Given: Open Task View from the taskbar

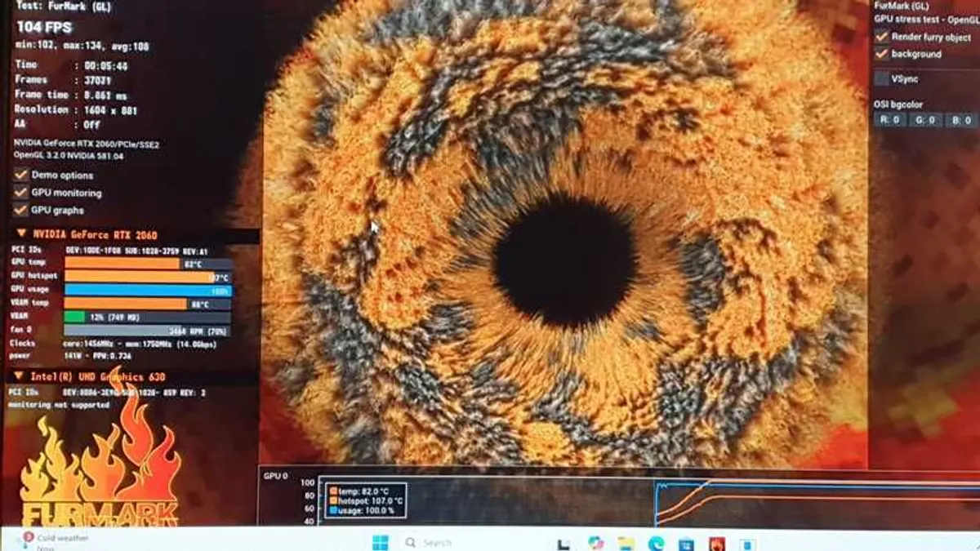Looking at the screenshot, I should 562,544.
